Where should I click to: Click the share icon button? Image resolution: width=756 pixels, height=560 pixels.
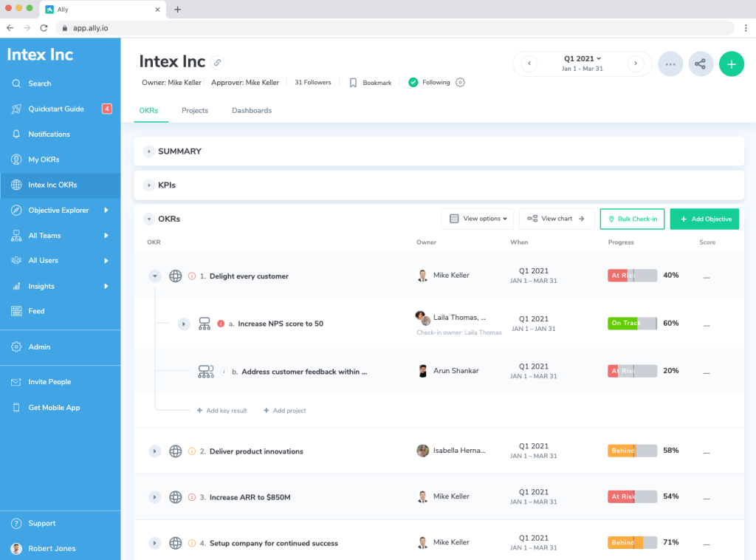point(701,64)
